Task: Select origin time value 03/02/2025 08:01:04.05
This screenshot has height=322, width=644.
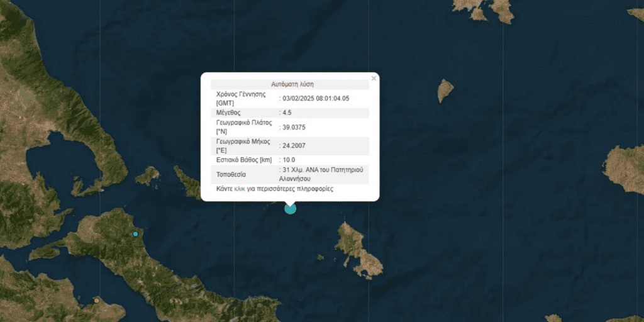Action: pyautogui.click(x=316, y=99)
